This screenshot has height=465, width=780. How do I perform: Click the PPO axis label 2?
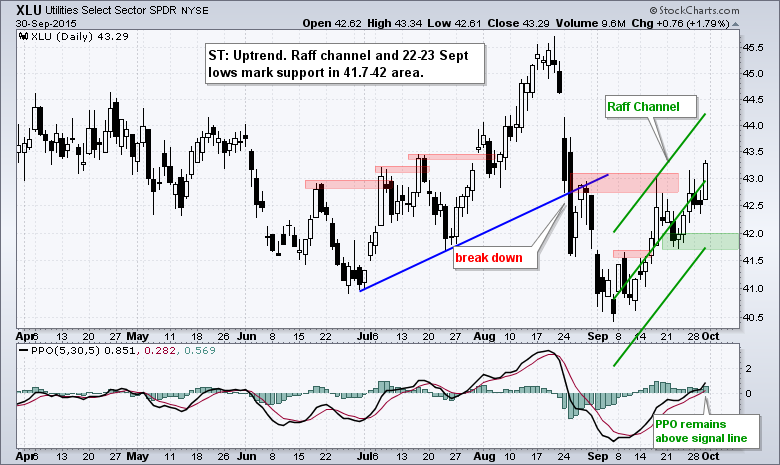point(749,369)
